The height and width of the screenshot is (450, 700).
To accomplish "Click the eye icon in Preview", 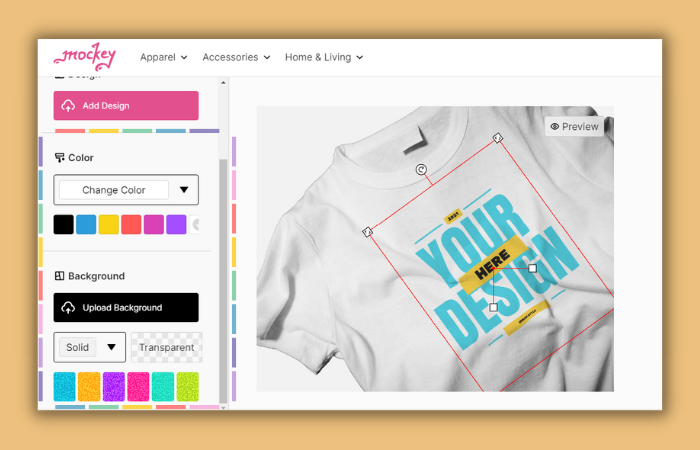I will 554,127.
